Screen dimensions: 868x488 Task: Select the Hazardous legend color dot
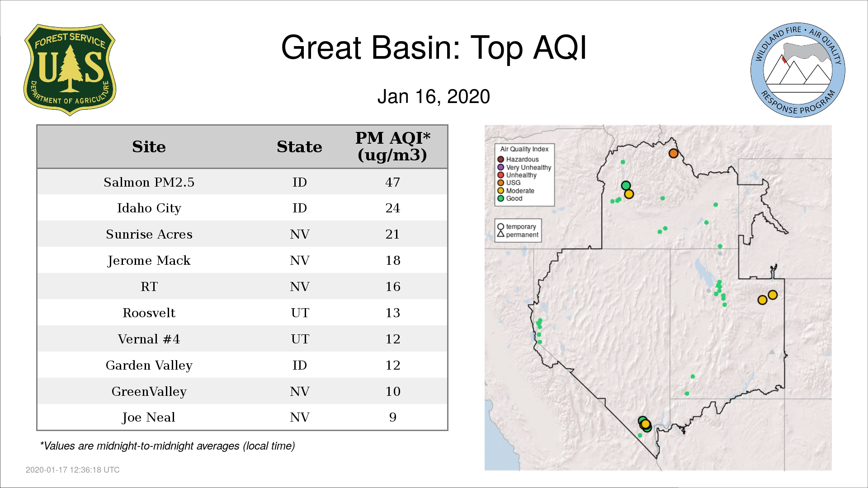pos(500,160)
